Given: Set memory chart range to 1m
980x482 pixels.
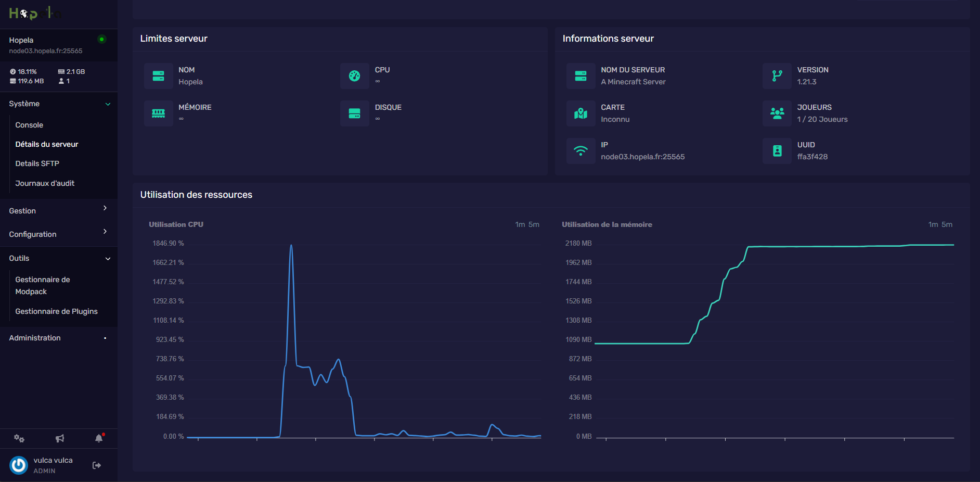Looking at the screenshot, I should coord(933,224).
